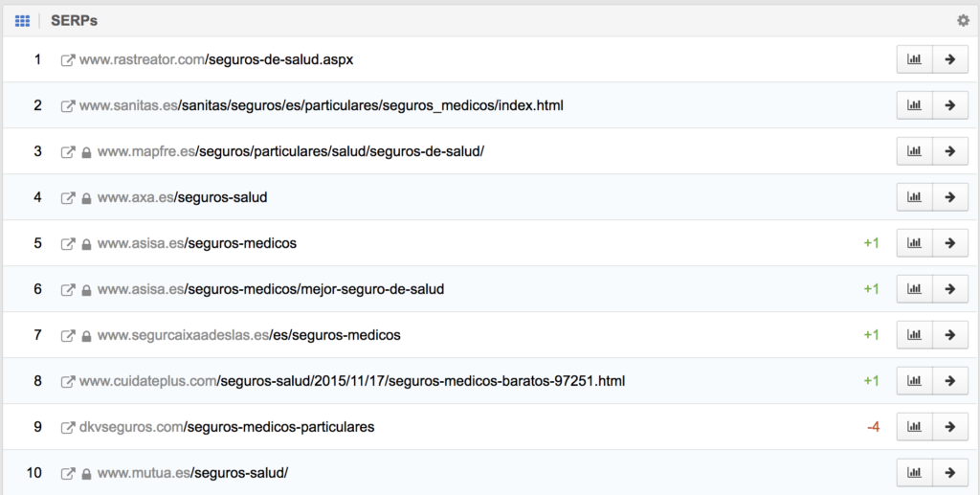The image size is (980, 495).
Task: Show chart for segurcaixaadeslas.es result
Action: (914, 335)
